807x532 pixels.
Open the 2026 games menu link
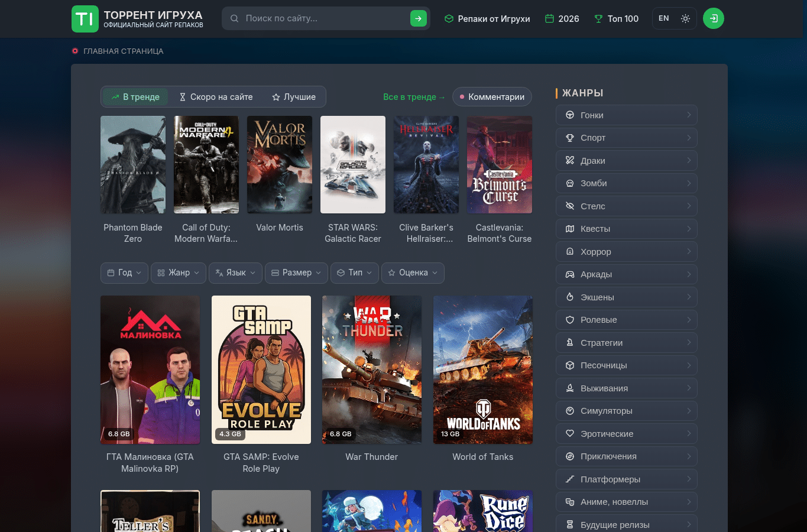coord(562,19)
